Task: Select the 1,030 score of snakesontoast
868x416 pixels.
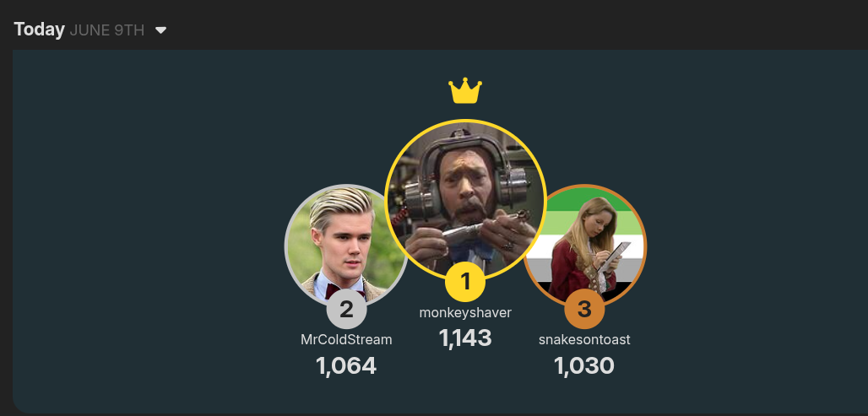Action: [x=584, y=365]
